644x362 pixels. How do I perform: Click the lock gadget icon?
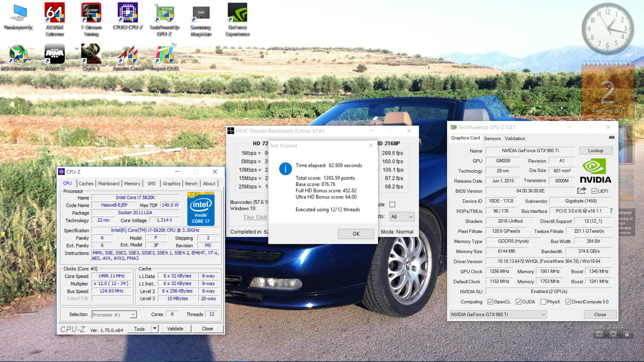coord(627,334)
